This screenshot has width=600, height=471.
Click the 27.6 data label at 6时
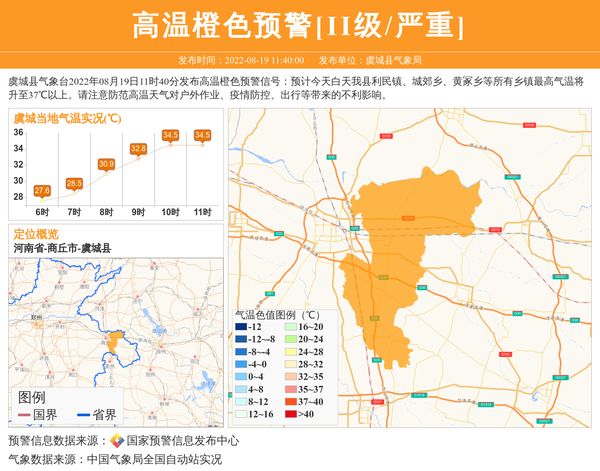click(42, 191)
